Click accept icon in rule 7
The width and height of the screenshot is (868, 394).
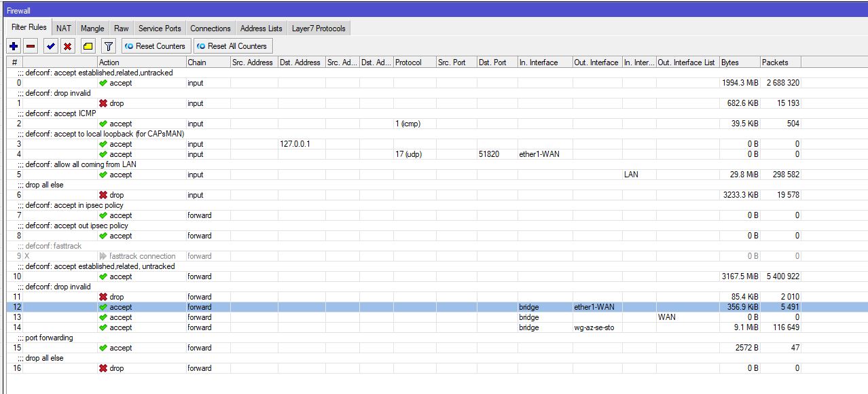click(103, 215)
